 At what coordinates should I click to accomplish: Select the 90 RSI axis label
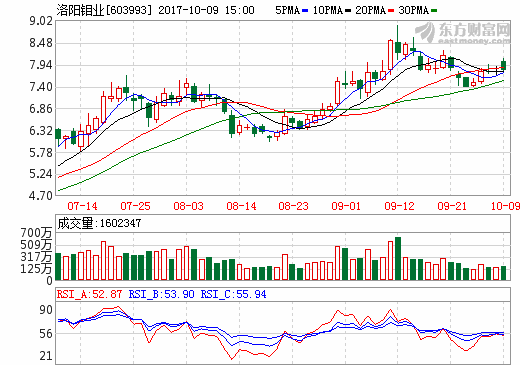pyautogui.click(x=46, y=310)
